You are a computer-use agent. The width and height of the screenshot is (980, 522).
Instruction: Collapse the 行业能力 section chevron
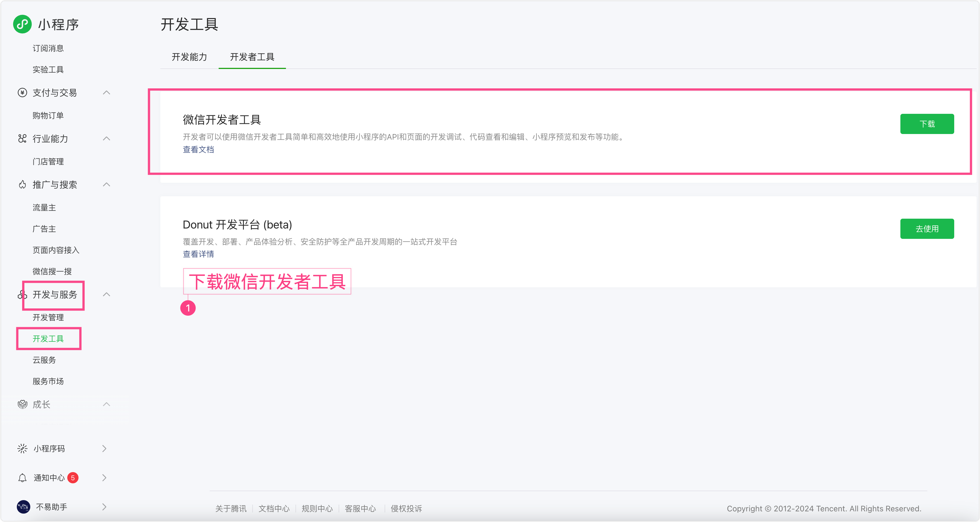tap(107, 138)
